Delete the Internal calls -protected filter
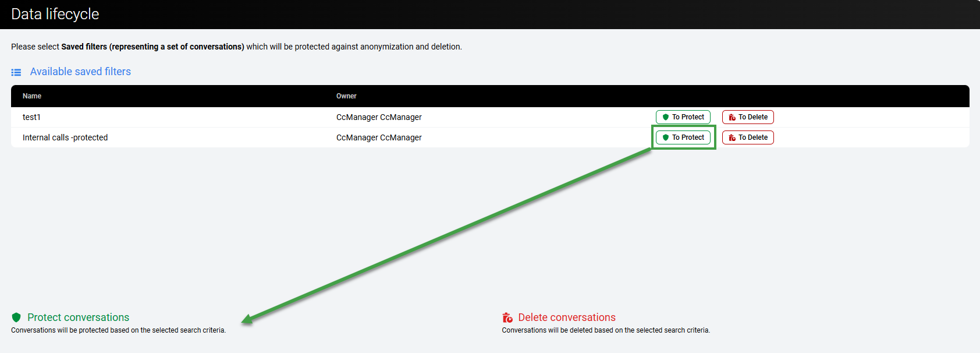Image resolution: width=980 pixels, height=353 pixels. (x=748, y=137)
